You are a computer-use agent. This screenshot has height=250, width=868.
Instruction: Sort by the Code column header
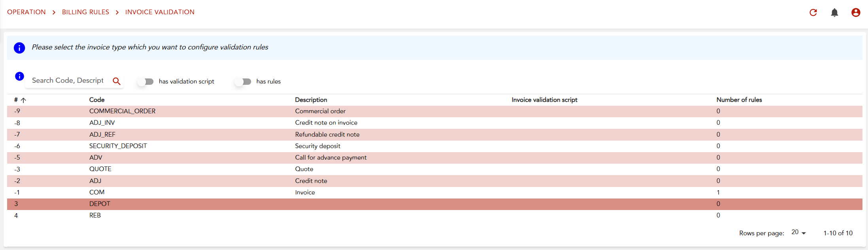tap(97, 100)
